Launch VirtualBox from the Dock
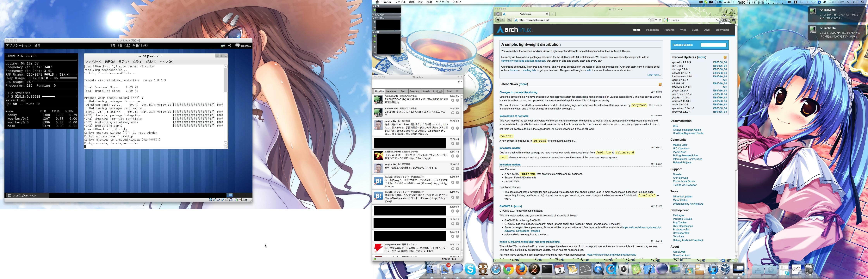Image resolution: width=868 pixels, height=279 pixels. (x=725, y=269)
